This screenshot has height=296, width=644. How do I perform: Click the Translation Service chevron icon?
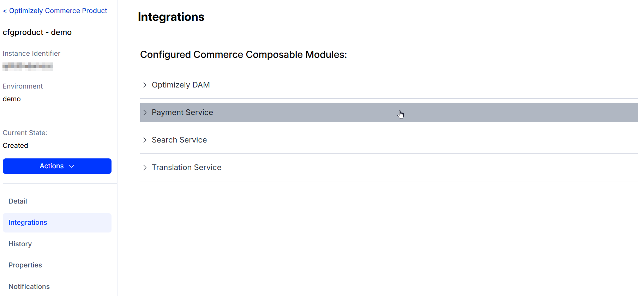click(x=145, y=167)
